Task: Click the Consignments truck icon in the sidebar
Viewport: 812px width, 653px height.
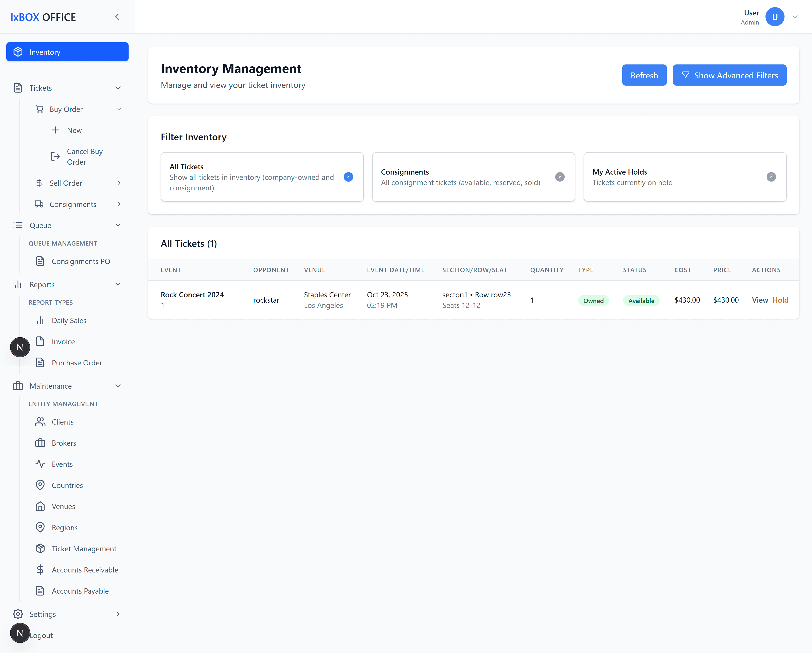Action: tap(39, 204)
